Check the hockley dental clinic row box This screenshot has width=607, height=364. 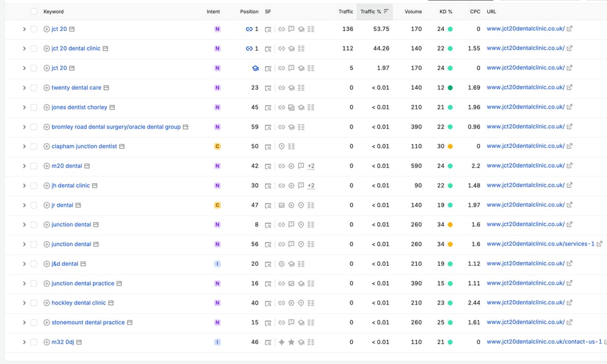[x=34, y=303]
